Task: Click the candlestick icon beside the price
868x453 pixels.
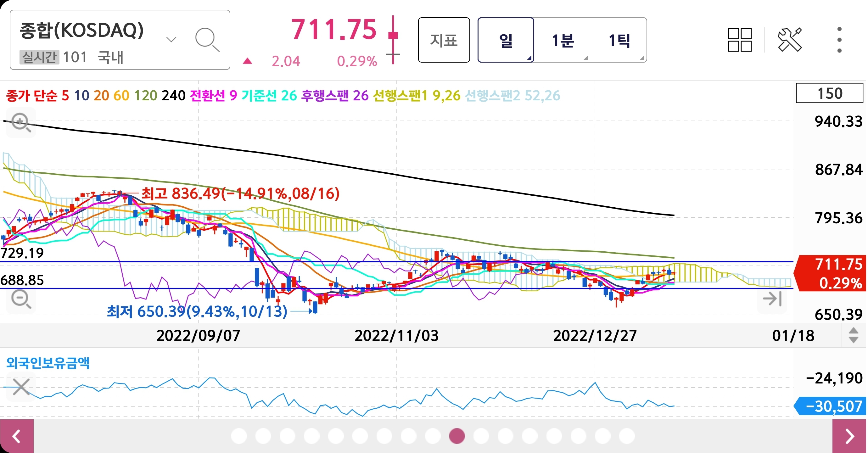Action: [x=393, y=39]
